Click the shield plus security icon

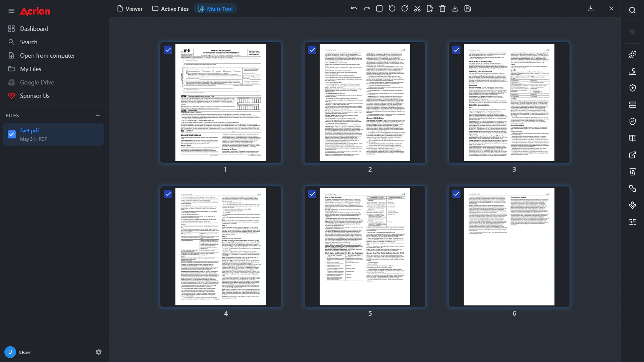(x=632, y=88)
